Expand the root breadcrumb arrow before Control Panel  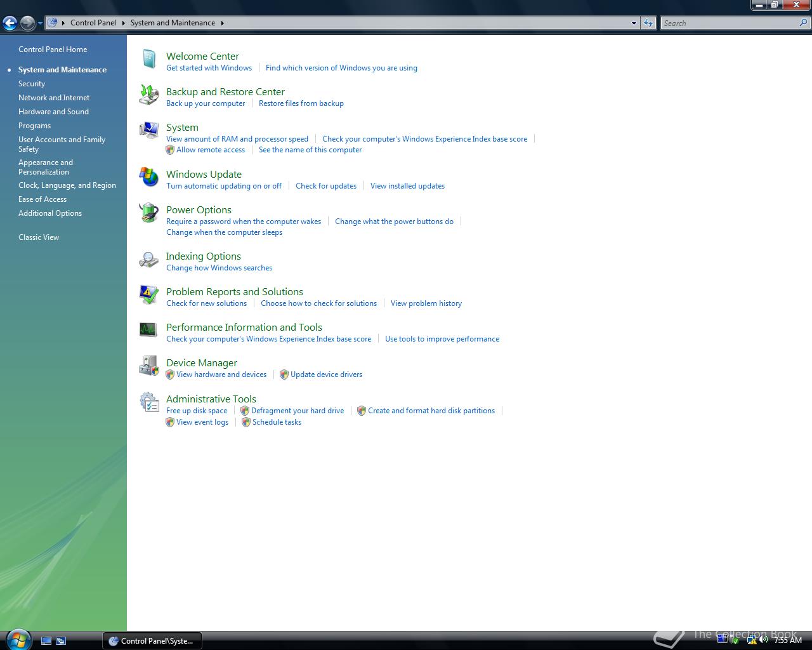[63, 23]
